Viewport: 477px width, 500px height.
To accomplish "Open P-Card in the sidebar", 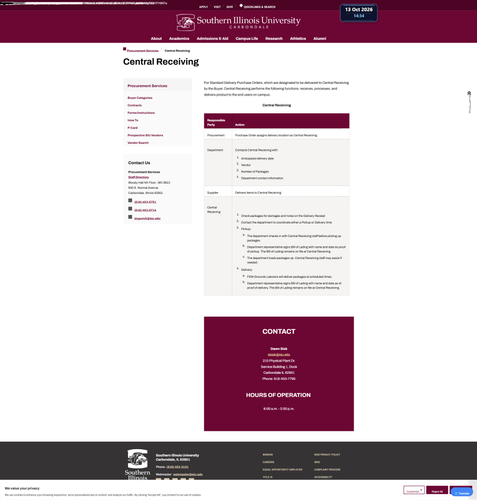I will [x=132, y=128].
